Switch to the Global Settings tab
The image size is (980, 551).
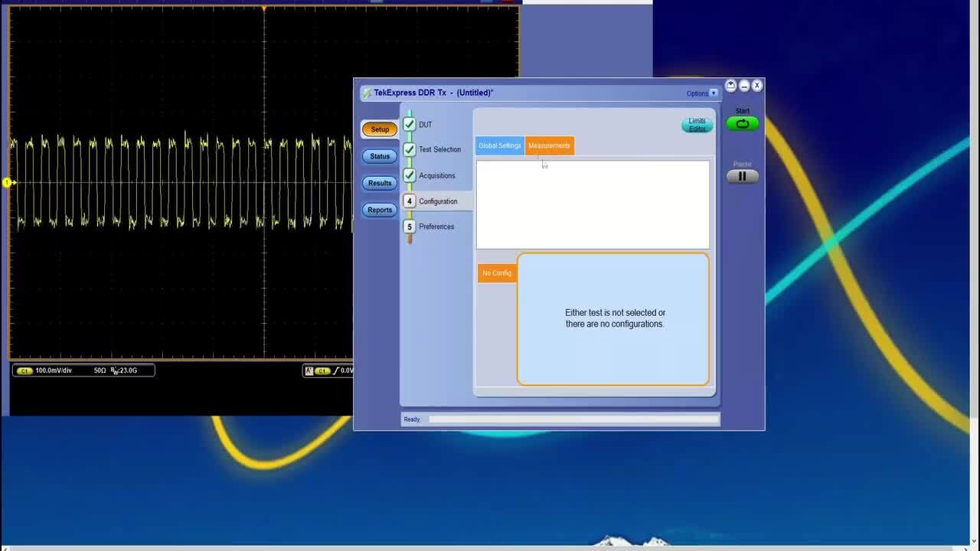(x=499, y=145)
